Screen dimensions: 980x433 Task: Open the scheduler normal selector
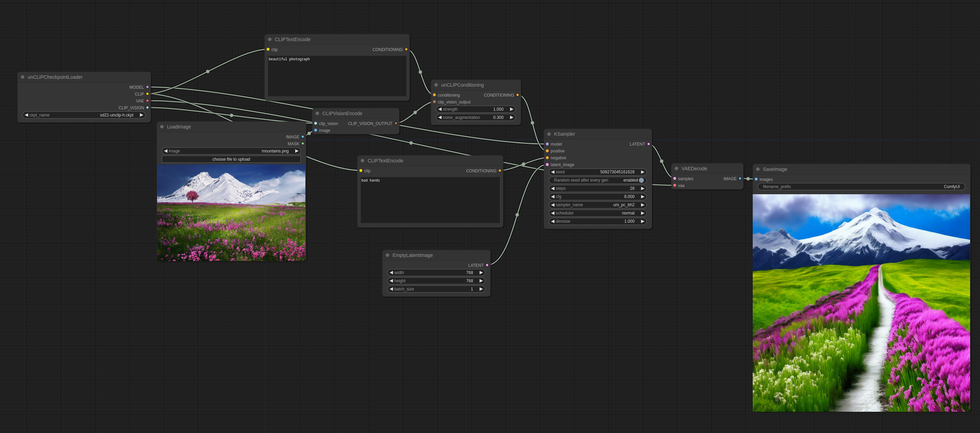(597, 213)
